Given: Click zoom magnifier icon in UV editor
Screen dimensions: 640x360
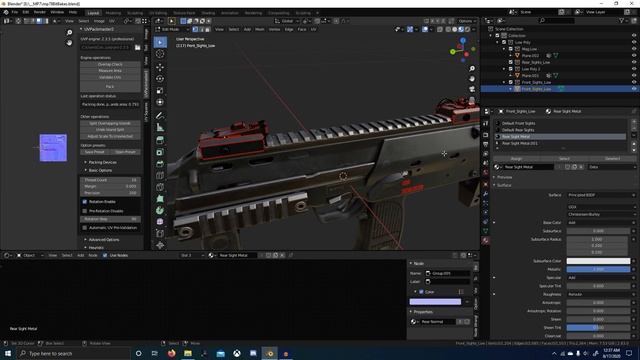Looking at the screenshot, I should coord(69,32).
